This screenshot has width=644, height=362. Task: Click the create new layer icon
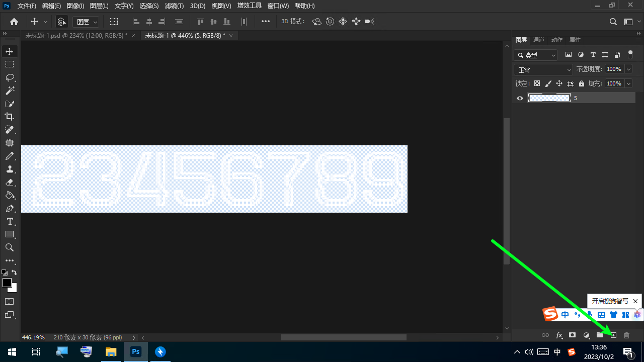[x=613, y=335]
